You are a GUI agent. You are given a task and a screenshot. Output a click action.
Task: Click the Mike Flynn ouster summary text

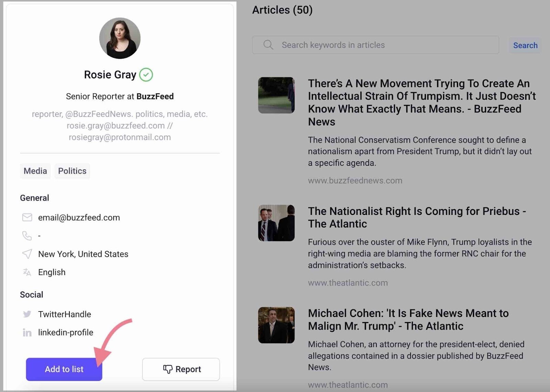420,253
